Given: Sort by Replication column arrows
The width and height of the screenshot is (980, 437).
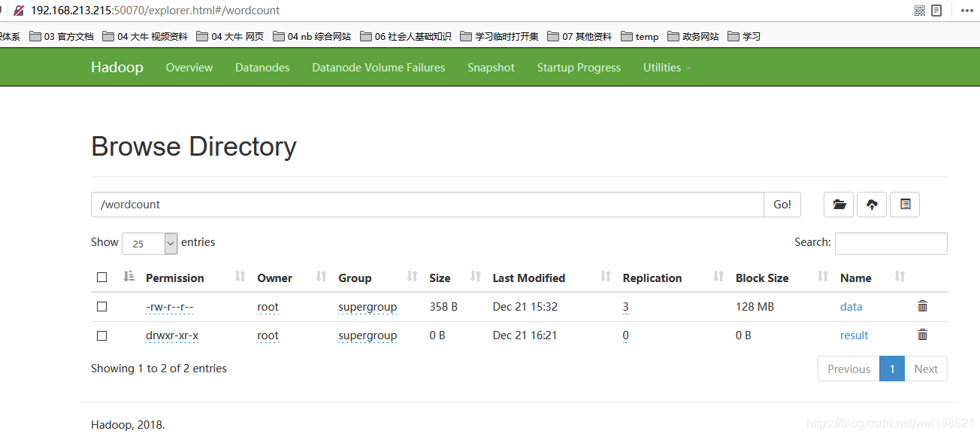Looking at the screenshot, I should coord(718,277).
